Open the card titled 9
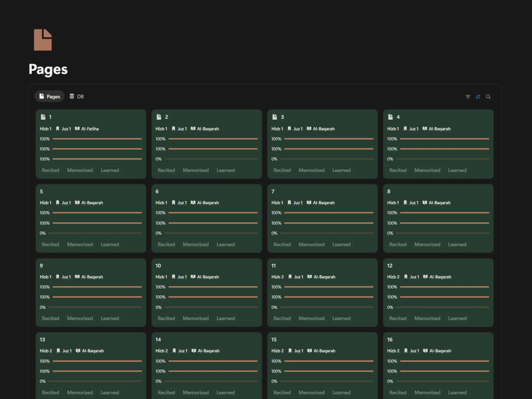Image resolution: width=532 pixels, height=399 pixels. point(41,266)
